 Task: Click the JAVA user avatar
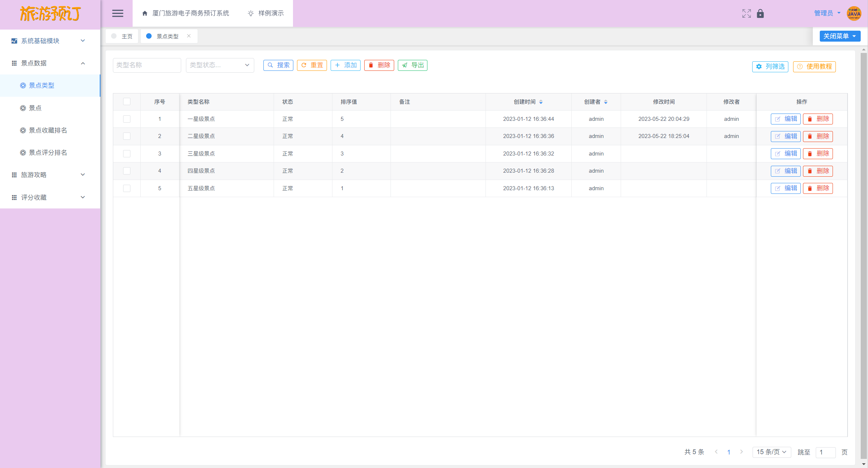[854, 14]
